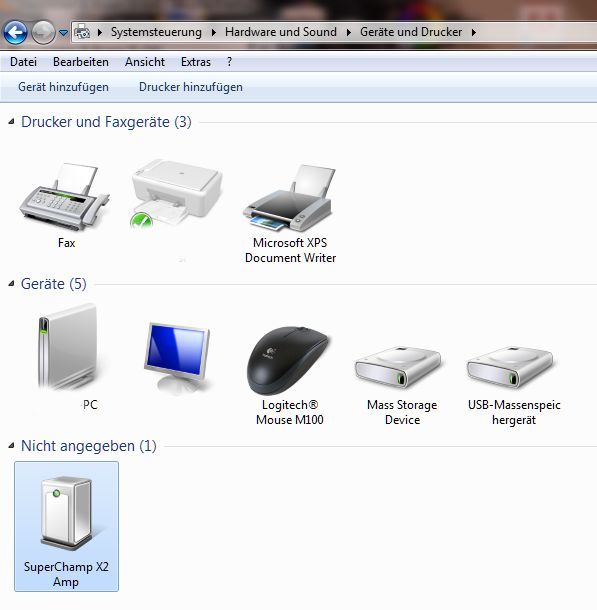Select the PC tower device icon

tap(68, 347)
